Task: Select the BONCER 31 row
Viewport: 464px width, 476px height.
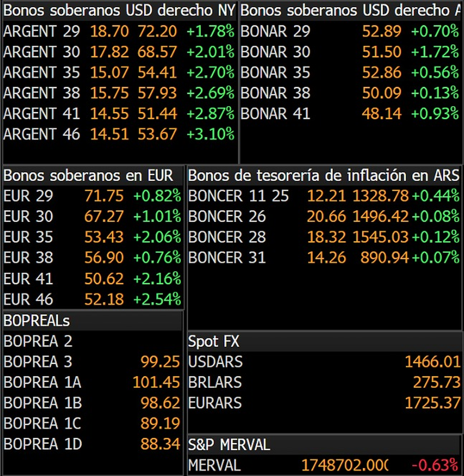Action: coord(324,257)
